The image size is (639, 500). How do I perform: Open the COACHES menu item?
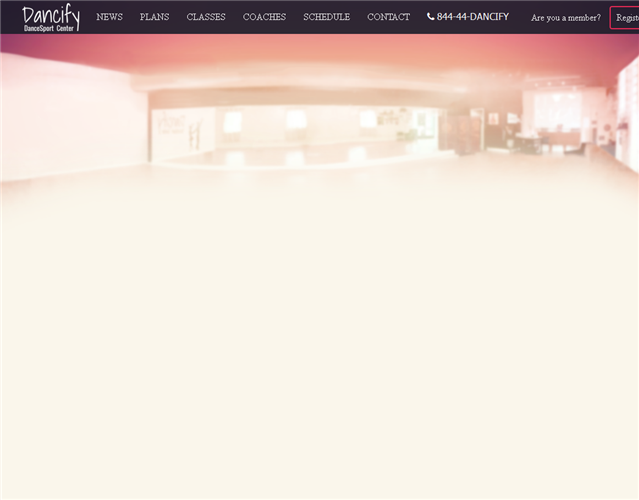click(x=264, y=17)
